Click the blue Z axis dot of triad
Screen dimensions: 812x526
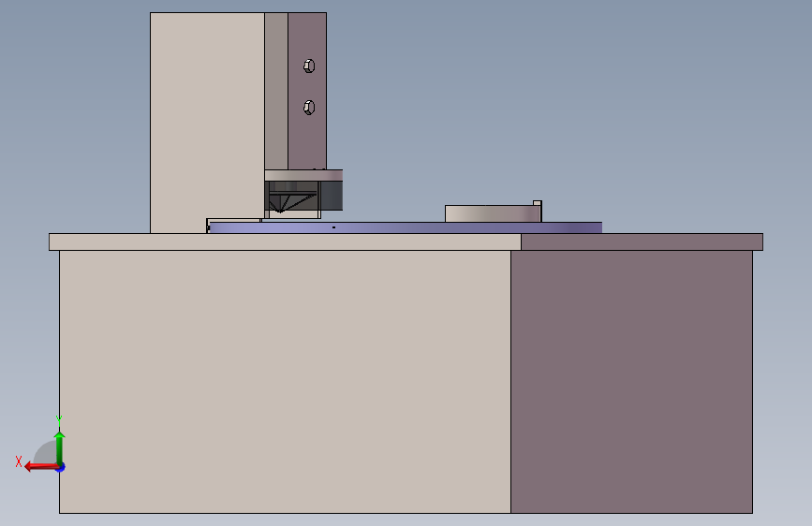tap(61, 467)
